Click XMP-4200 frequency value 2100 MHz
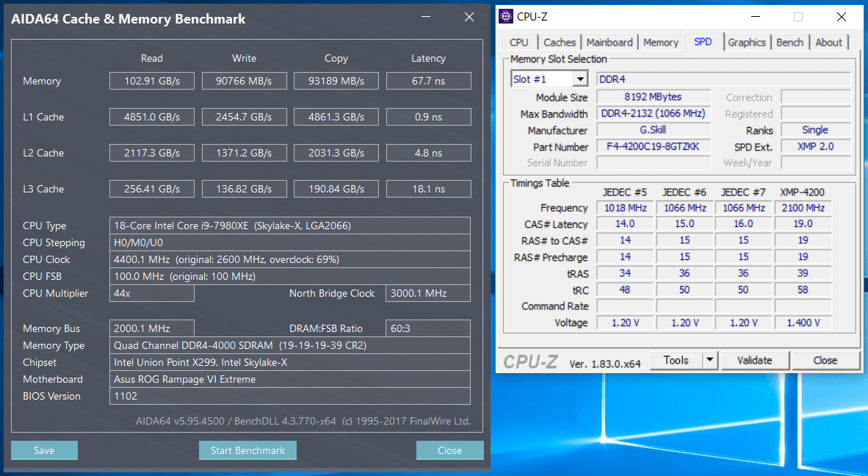868x476 pixels. (803, 208)
